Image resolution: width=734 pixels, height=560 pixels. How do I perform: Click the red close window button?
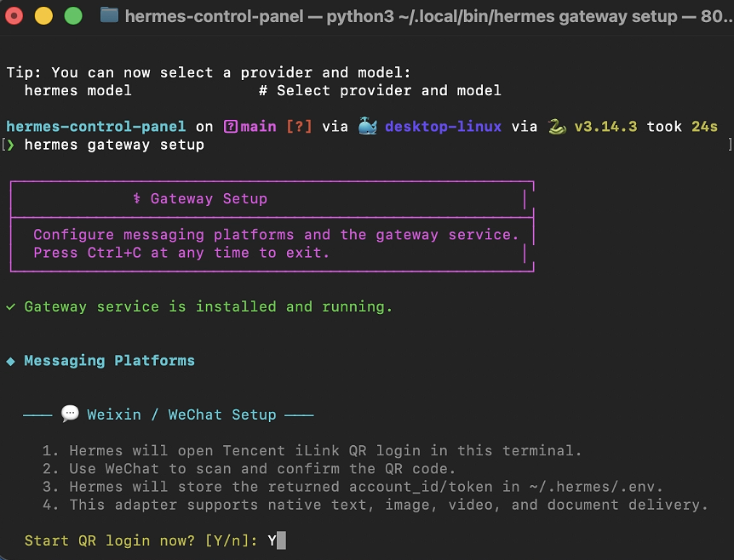14,16
